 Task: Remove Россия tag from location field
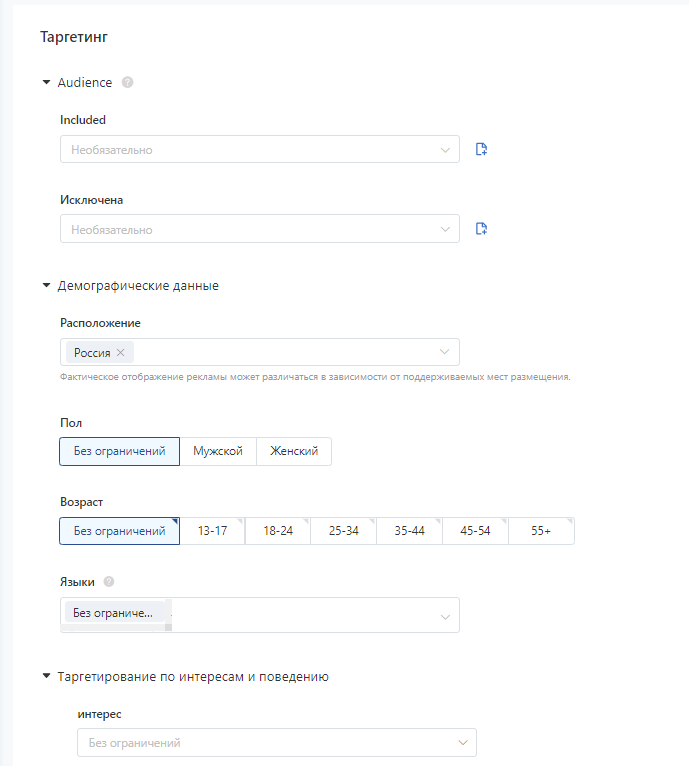click(121, 352)
